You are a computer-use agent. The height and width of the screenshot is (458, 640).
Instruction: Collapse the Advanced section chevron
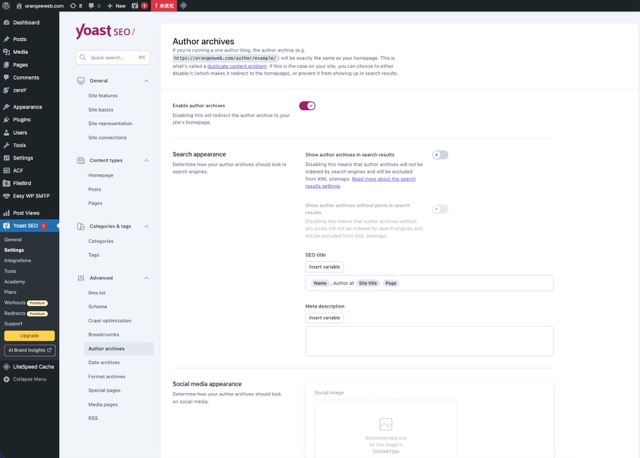tap(147, 277)
